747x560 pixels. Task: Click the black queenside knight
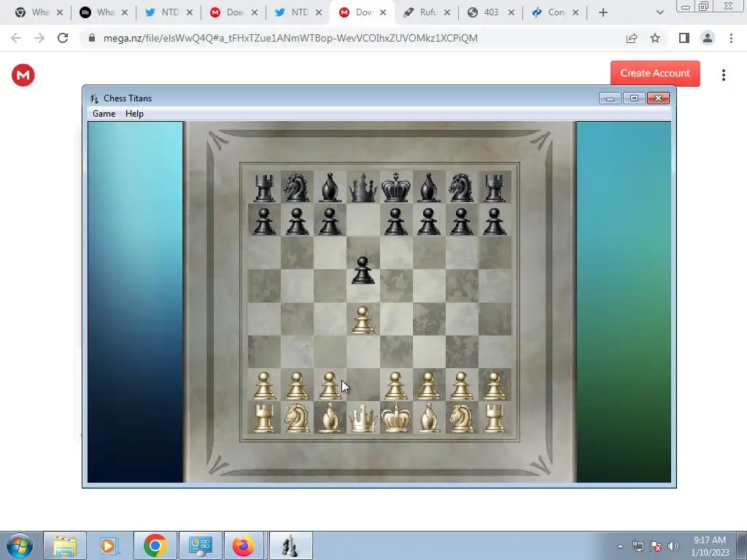[x=297, y=187]
